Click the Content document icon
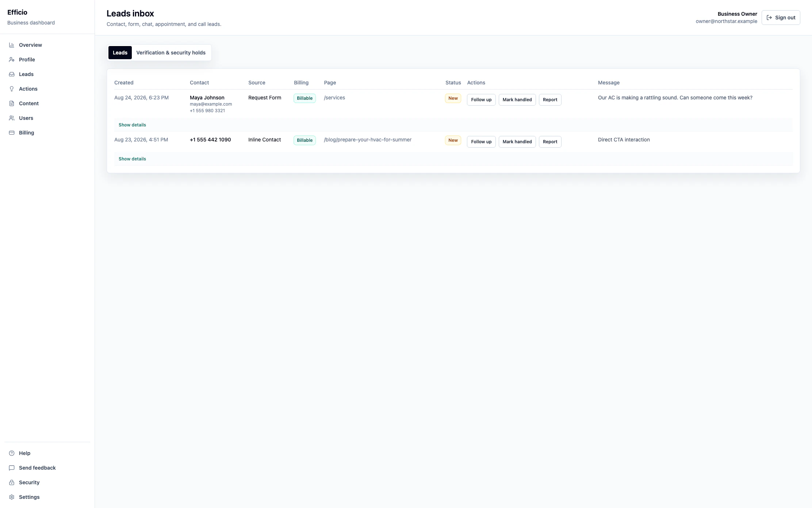This screenshot has height=508, width=812. point(12,103)
